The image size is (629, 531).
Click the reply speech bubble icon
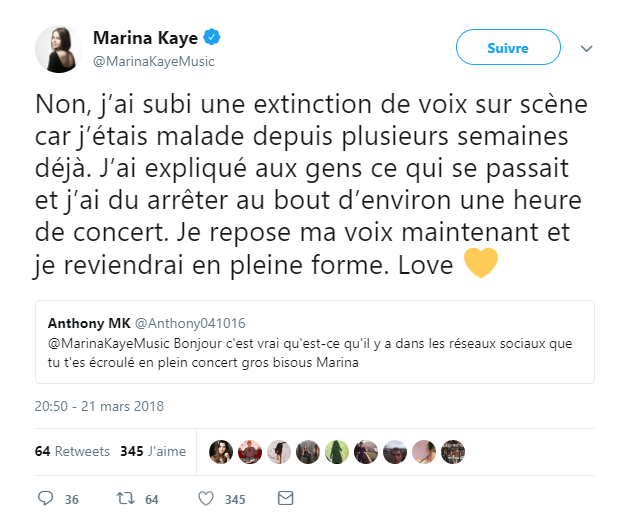(x=45, y=498)
